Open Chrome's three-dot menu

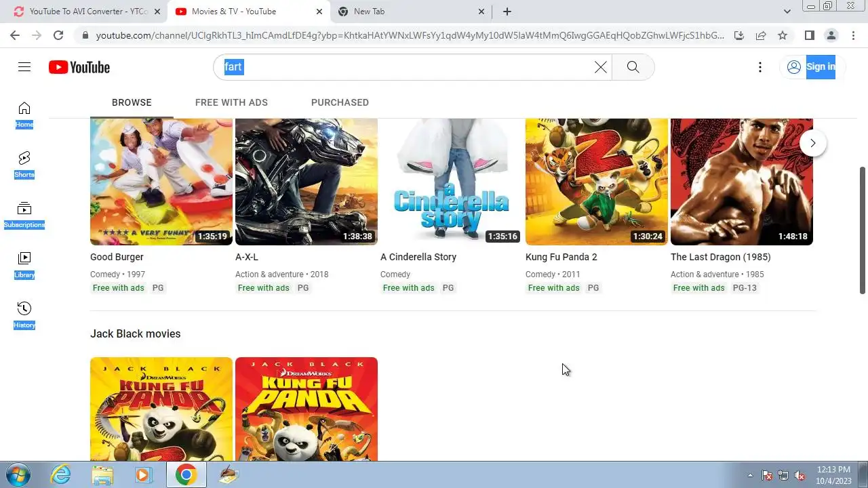(x=852, y=35)
